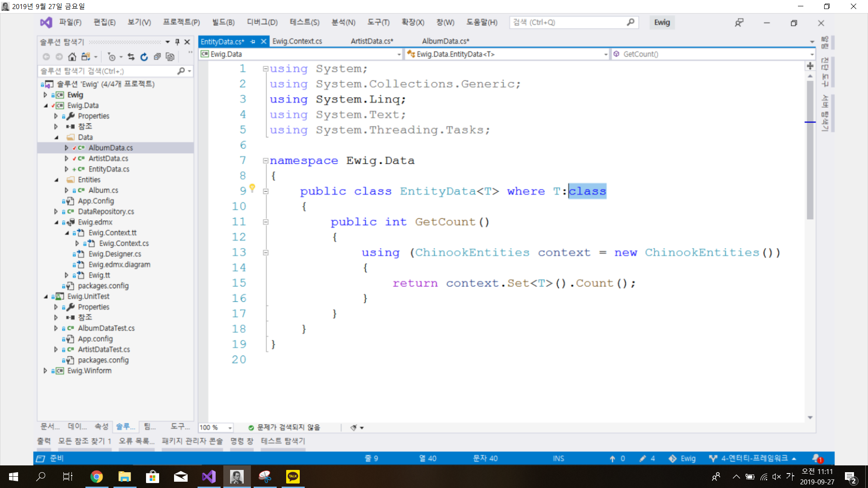Image resolution: width=868 pixels, height=488 pixels.
Task: Open the 오류 목록 panel tab
Action: tap(136, 441)
